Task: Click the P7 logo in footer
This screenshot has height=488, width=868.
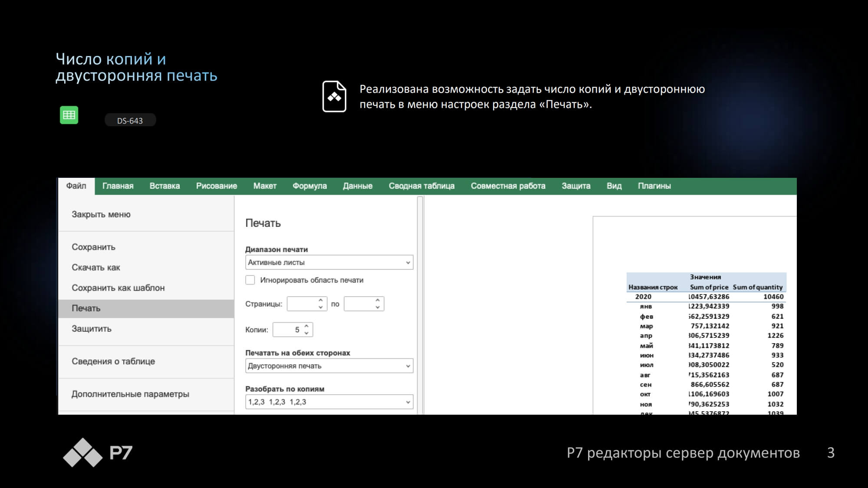Action: pyautogui.click(x=98, y=452)
